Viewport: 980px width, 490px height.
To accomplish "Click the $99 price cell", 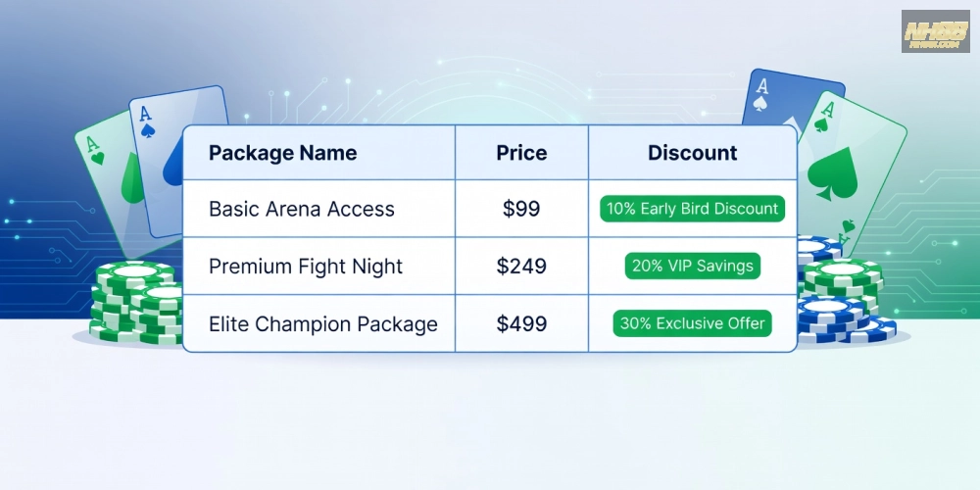I will [x=521, y=209].
